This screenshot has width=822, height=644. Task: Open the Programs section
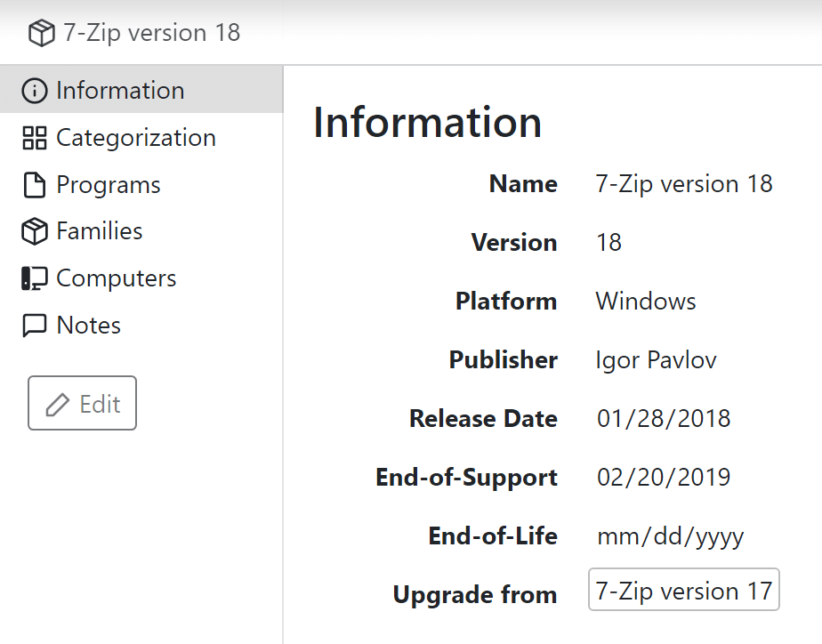pos(109,184)
